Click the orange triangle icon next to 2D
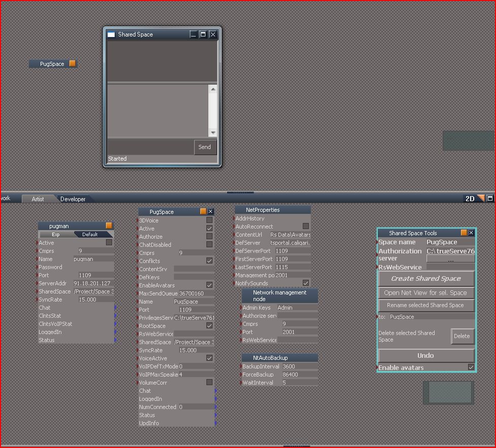This screenshot has height=448, width=496. pyautogui.click(x=481, y=198)
